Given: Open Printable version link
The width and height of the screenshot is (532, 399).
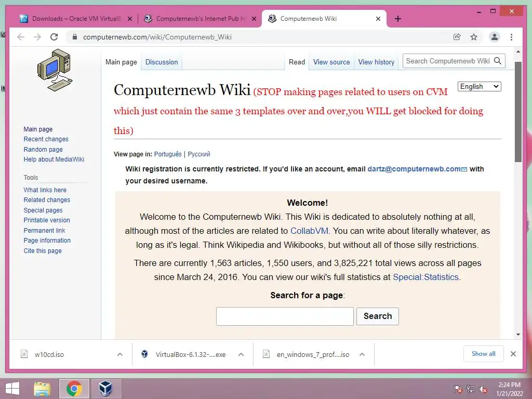Looking at the screenshot, I should pyautogui.click(x=46, y=220).
